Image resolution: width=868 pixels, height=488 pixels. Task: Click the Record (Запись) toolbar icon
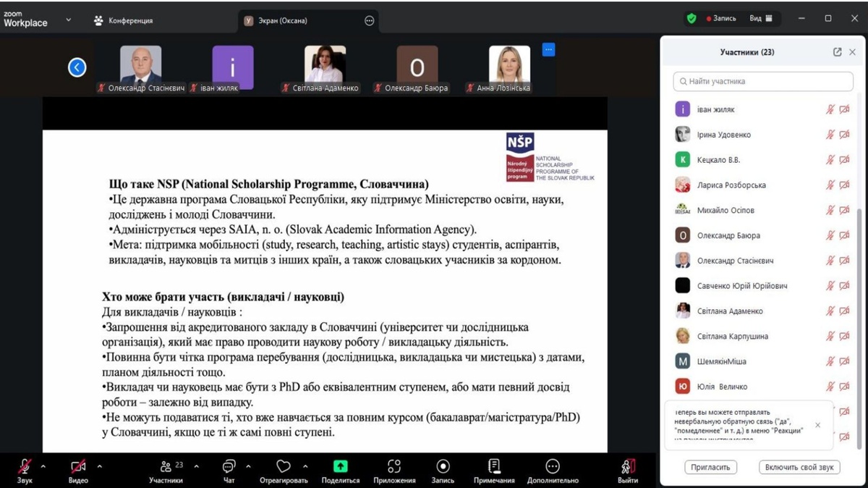443,466
